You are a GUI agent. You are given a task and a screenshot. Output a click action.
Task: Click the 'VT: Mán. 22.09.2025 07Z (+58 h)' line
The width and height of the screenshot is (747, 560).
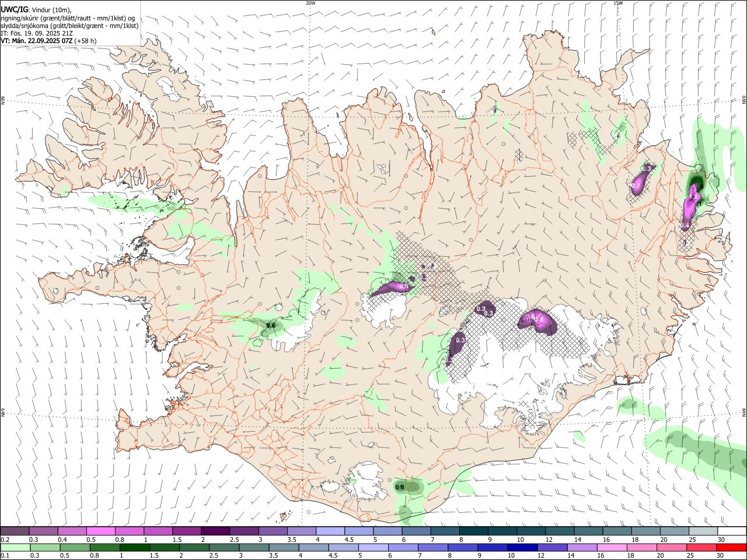[49, 41]
